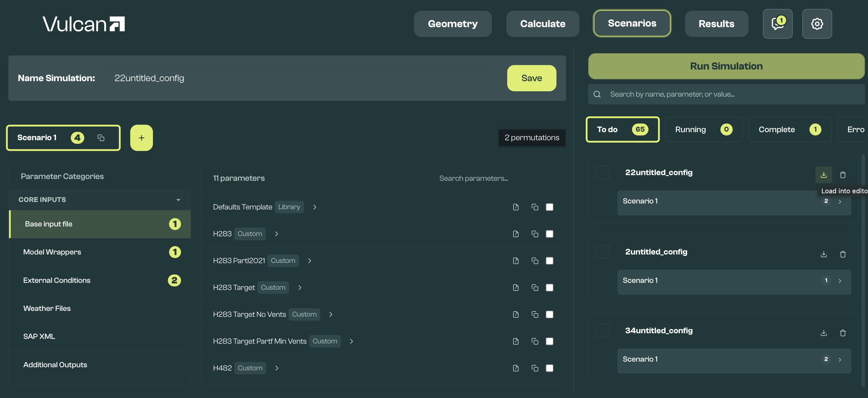
Task: Open file icon for H283 row
Action: [516, 234]
